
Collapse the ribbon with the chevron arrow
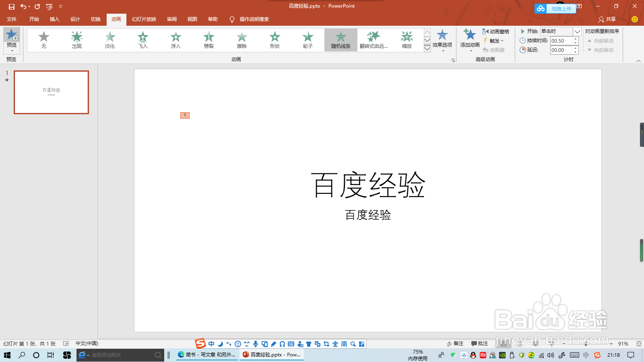638,61
